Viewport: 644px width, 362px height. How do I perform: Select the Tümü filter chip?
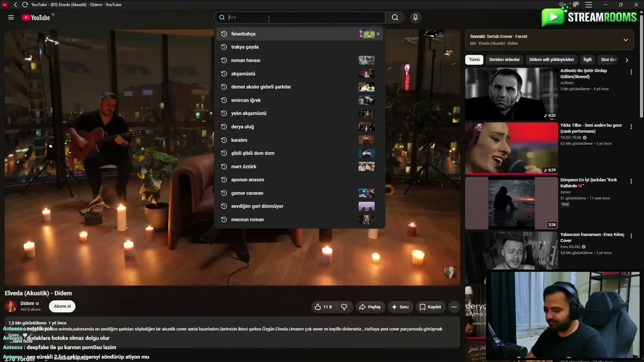click(x=474, y=59)
